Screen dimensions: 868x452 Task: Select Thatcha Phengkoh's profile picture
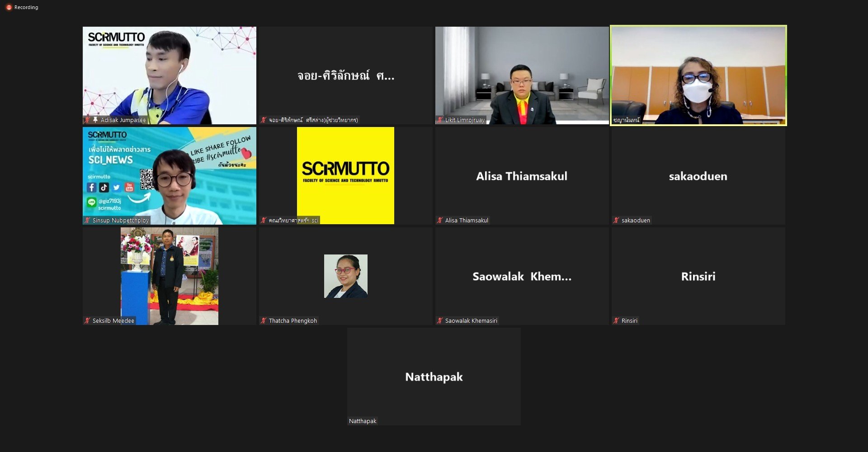coord(346,276)
